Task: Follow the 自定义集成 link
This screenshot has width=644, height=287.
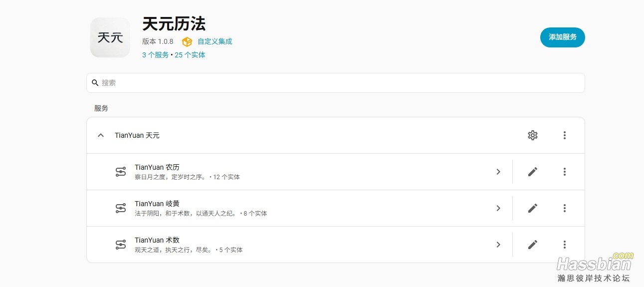Action: pos(215,41)
